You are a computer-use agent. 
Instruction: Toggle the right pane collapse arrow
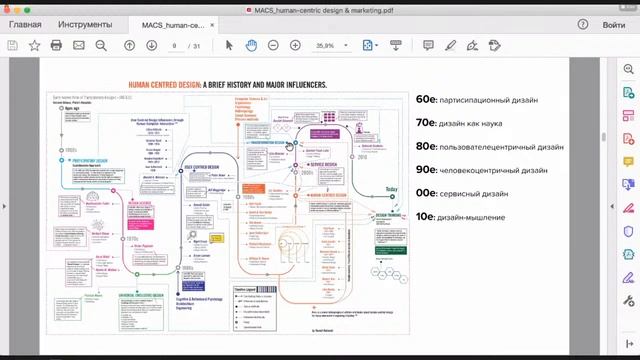(612, 207)
